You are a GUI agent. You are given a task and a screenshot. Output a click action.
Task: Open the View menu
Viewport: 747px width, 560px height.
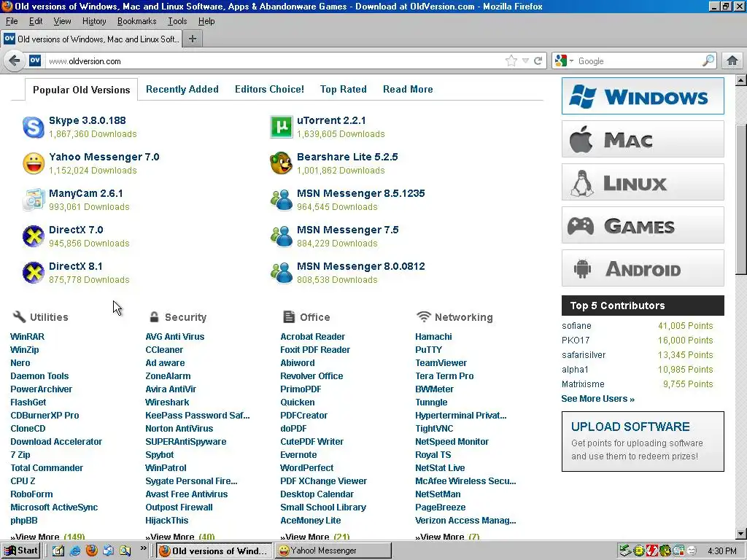[62, 21]
